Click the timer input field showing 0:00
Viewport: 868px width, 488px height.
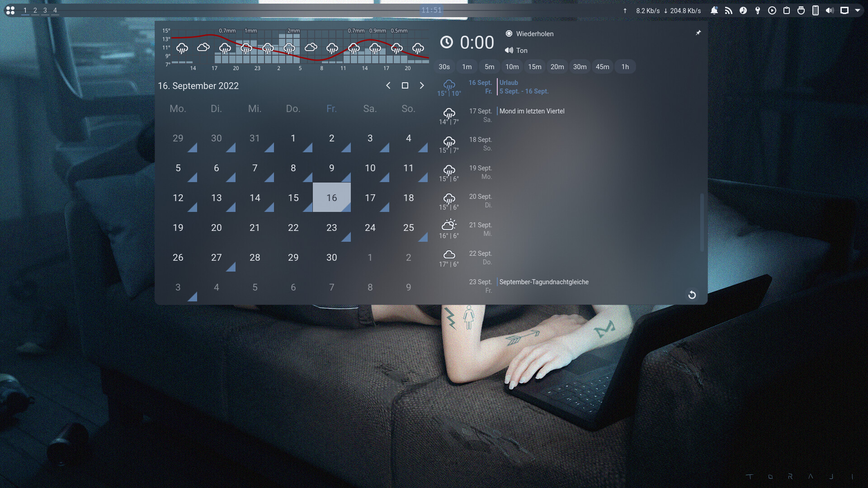tap(477, 42)
